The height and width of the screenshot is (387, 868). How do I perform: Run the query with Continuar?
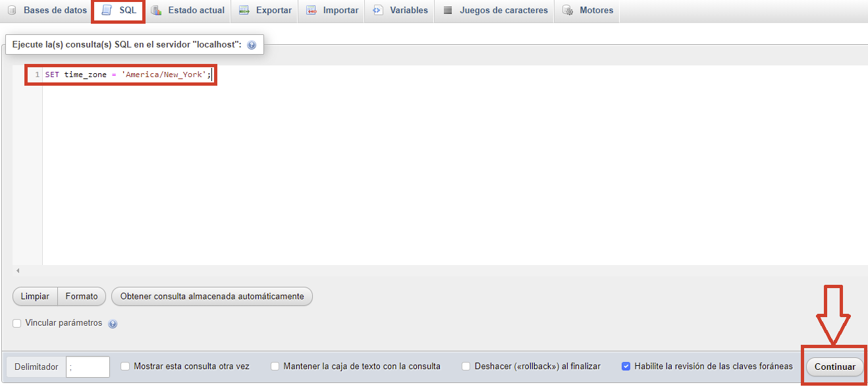click(x=834, y=367)
